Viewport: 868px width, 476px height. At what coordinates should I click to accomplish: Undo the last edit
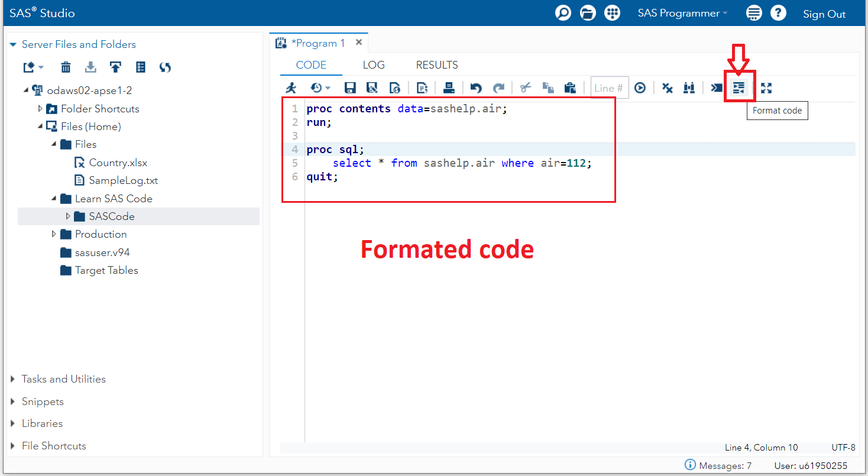click(x=476, y=88)
